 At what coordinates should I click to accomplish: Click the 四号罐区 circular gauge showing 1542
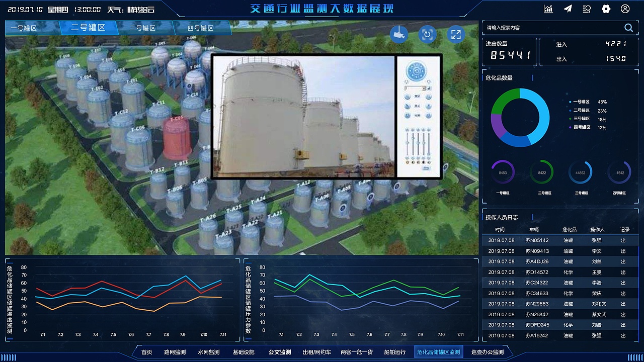tap(619, 172)
